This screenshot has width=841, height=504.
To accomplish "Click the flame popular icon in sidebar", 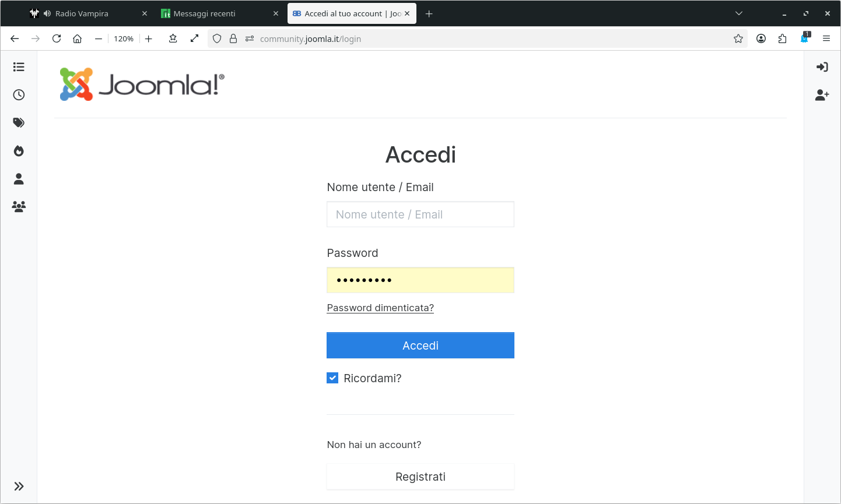I will (x=19, y=151).
